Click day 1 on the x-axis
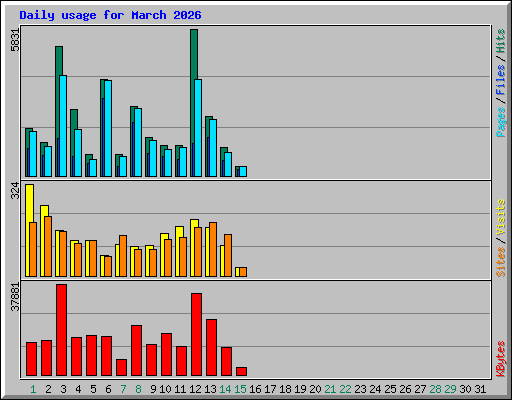 tap(33, 389)
